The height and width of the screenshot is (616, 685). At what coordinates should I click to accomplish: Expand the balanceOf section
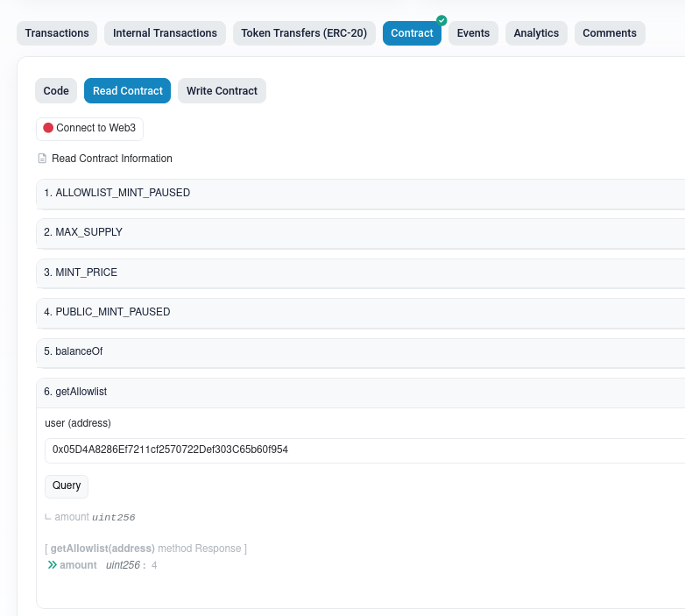click(x=360, y=351)
